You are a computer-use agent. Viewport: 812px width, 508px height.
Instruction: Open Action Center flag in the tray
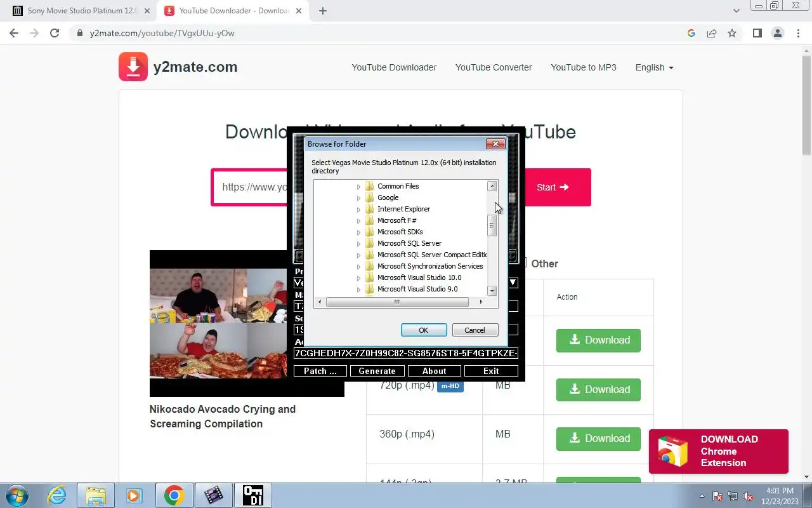pos(718,496)
